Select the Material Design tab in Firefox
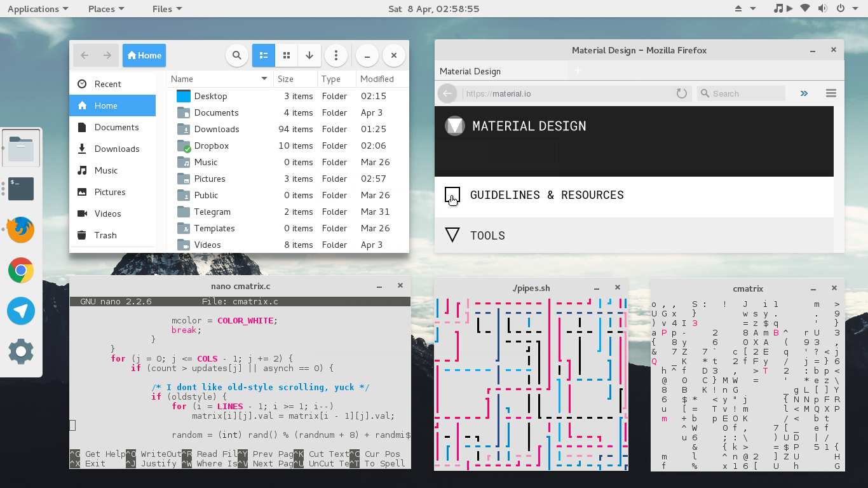The width and height of the screenshot is (868, 488). pos(501,71)
